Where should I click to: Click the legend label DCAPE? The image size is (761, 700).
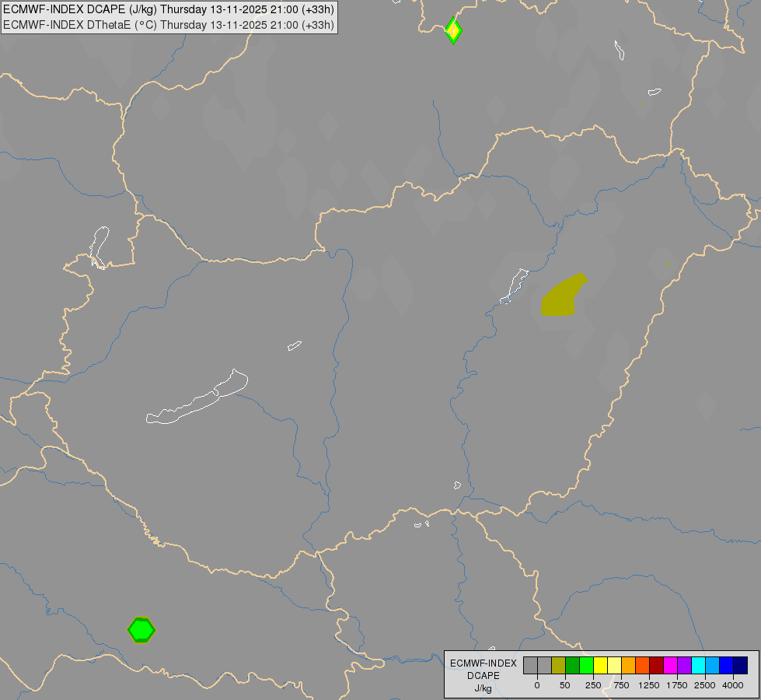pos(483,676)
